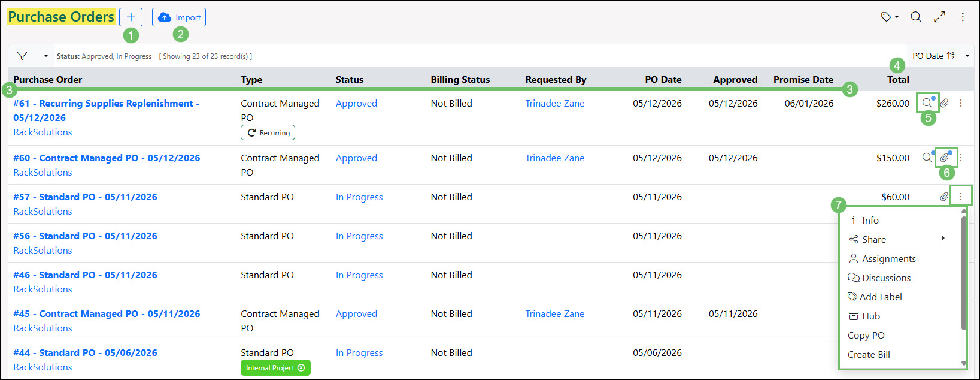Toggle the row ellipsis menu for PO #57

(961, 196)
